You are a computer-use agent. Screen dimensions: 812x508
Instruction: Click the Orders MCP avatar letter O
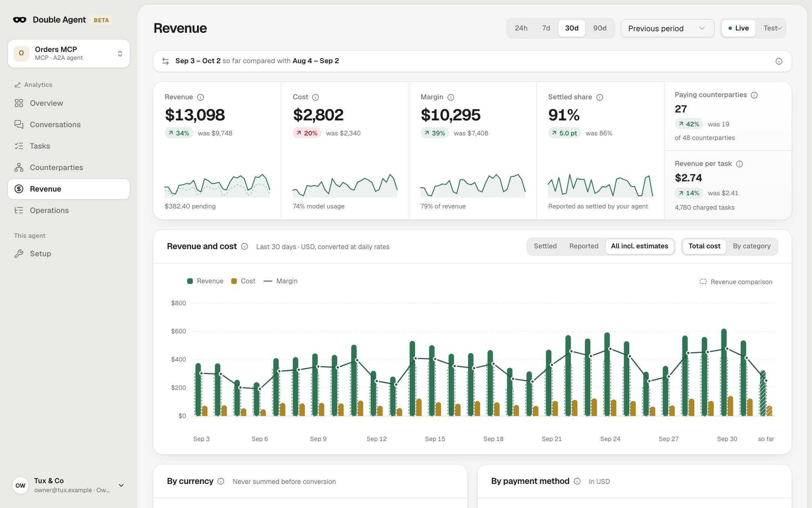21,53
